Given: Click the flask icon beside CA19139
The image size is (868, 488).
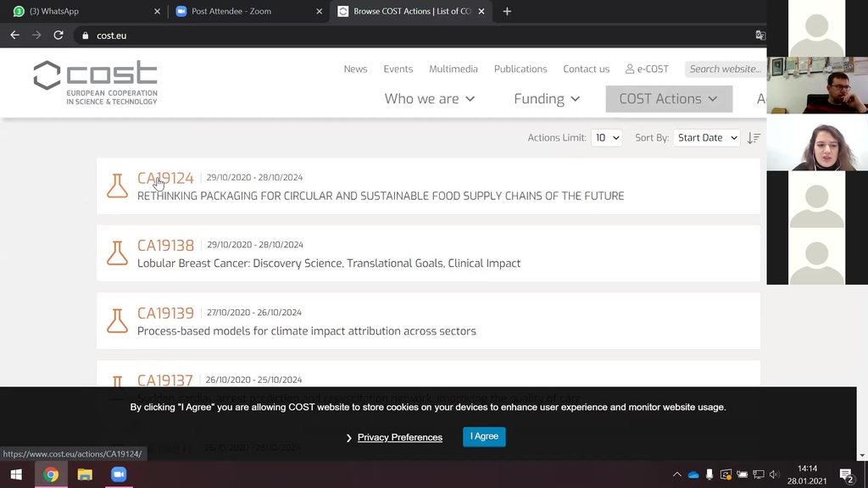Looking at the screenshot, I should [x=117, y=321].
